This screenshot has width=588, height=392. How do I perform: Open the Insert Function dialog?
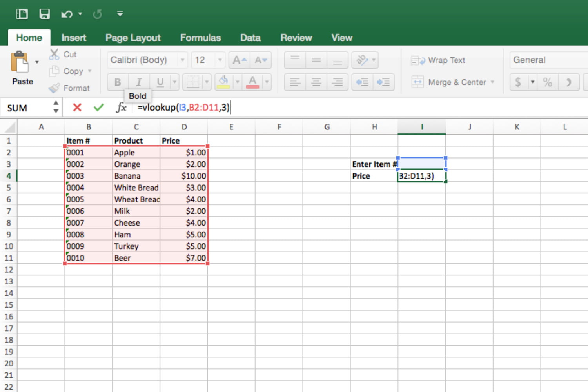(x=122, y=107)
